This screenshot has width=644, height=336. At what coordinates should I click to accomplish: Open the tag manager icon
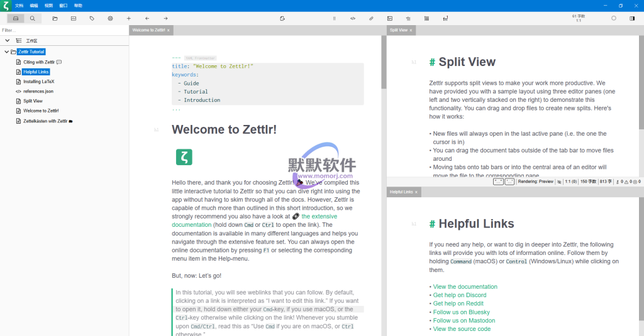click(92, 18)
